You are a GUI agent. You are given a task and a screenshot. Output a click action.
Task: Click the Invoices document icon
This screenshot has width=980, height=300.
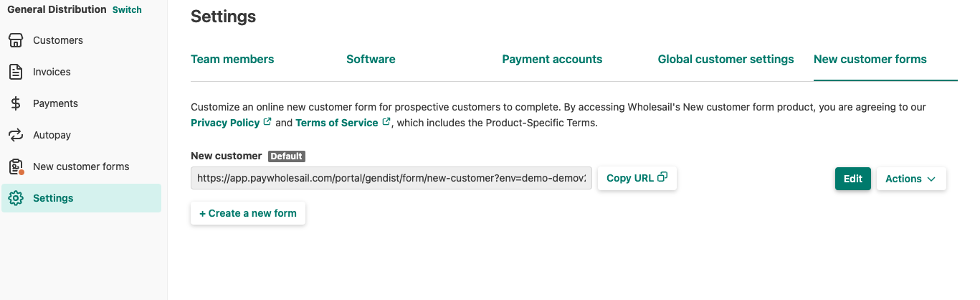16,72
